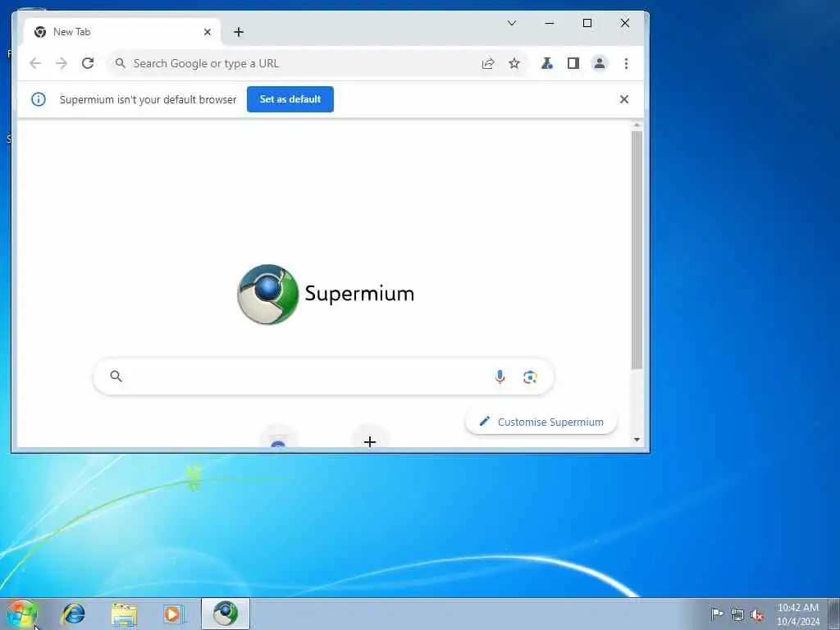Open the experiments flask icon
Viewport: 840px width, 630px height.
tap(547, 64)
